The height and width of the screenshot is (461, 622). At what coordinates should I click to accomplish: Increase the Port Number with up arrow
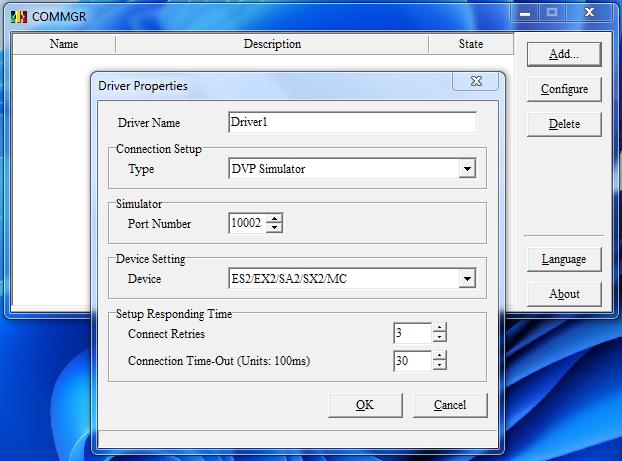tap(275, 219)
